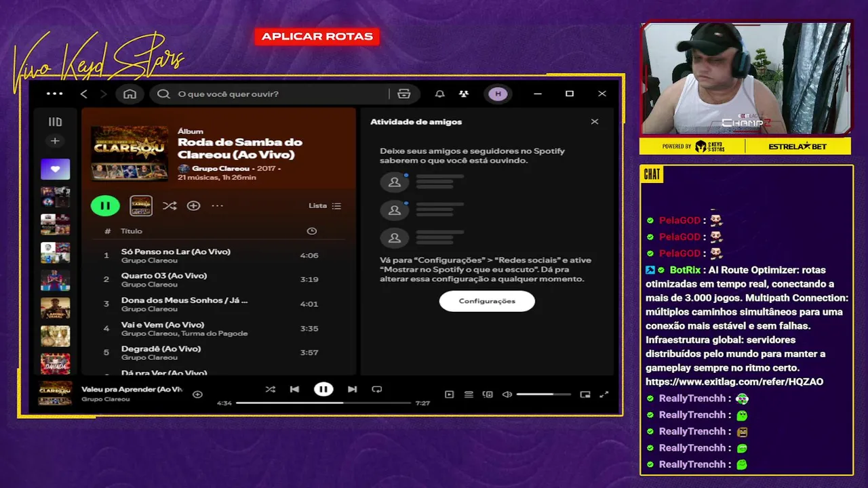Add the current song to Liked Songs
The height and width of the screenshot is (488, 868).
pyautogui.click(x=197, y=394)
